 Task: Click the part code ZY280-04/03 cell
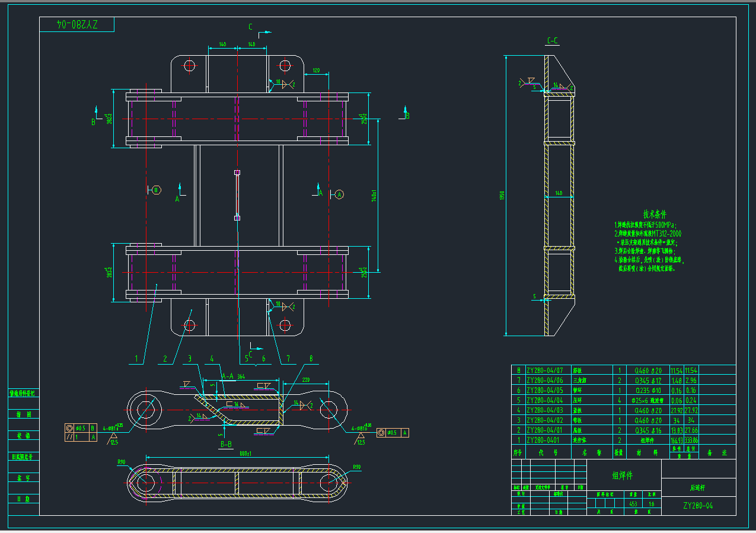tap(548, 410)
